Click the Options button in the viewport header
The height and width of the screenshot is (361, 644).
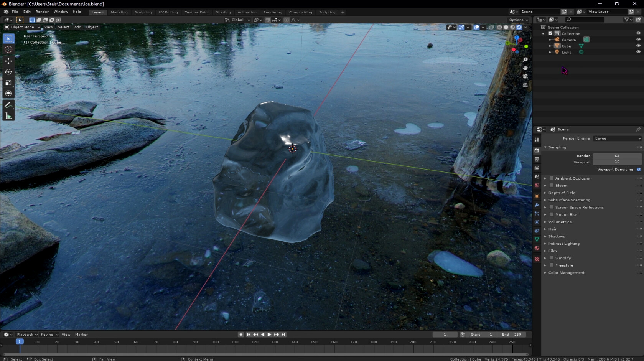518,20
